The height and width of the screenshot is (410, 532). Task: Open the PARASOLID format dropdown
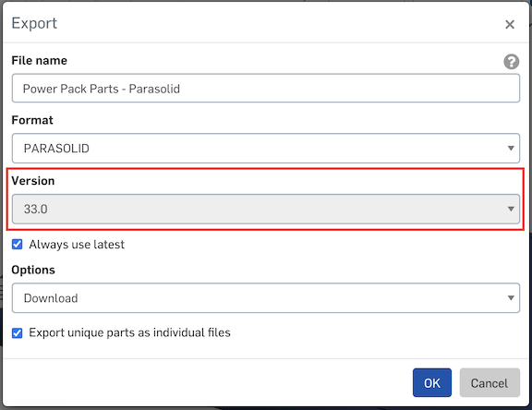click(x=266, y=148)
